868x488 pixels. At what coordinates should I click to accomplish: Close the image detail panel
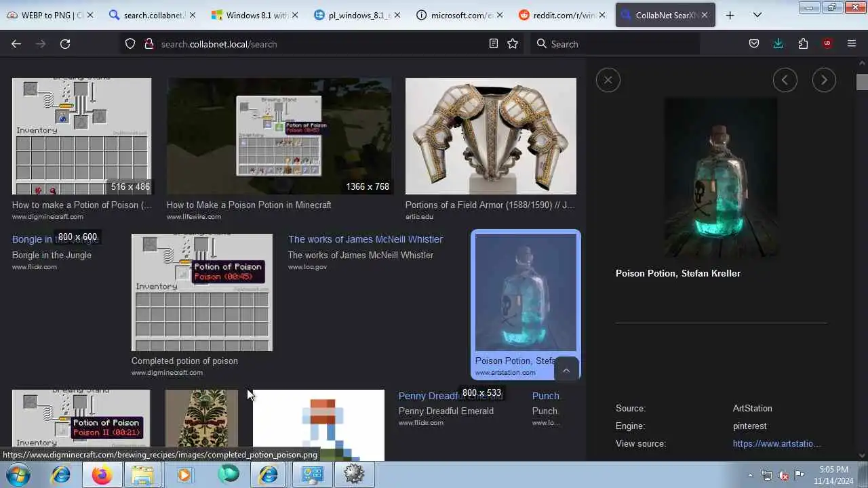[x=608, y=80]
